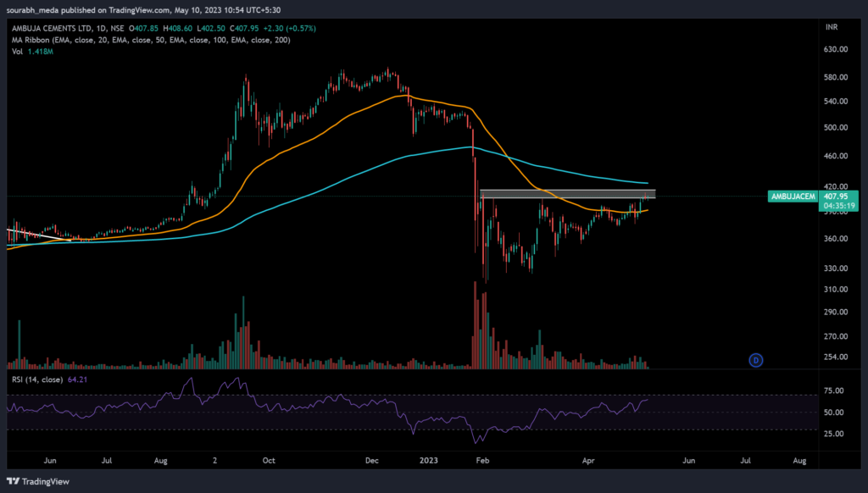Click the close price C407.95
Image resolution: width=868 pixels, height=493 pixels.
tap(244, 28)
